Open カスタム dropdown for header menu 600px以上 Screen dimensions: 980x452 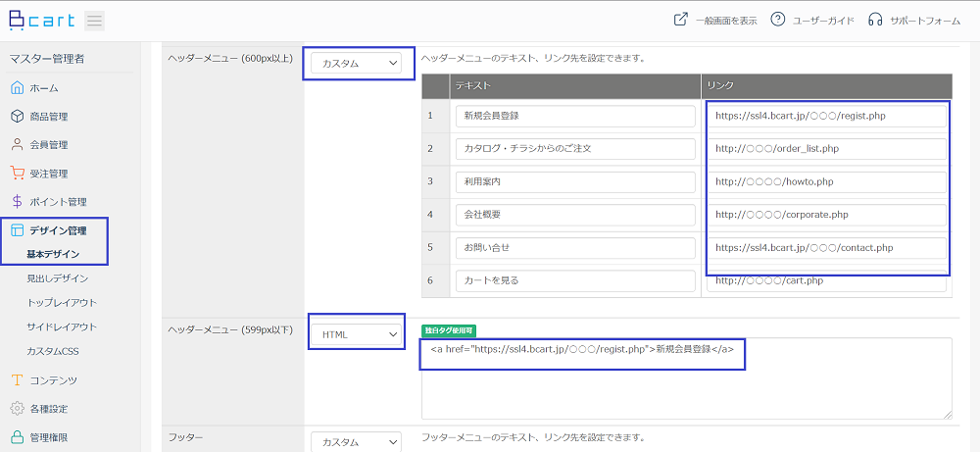(357, 63)
